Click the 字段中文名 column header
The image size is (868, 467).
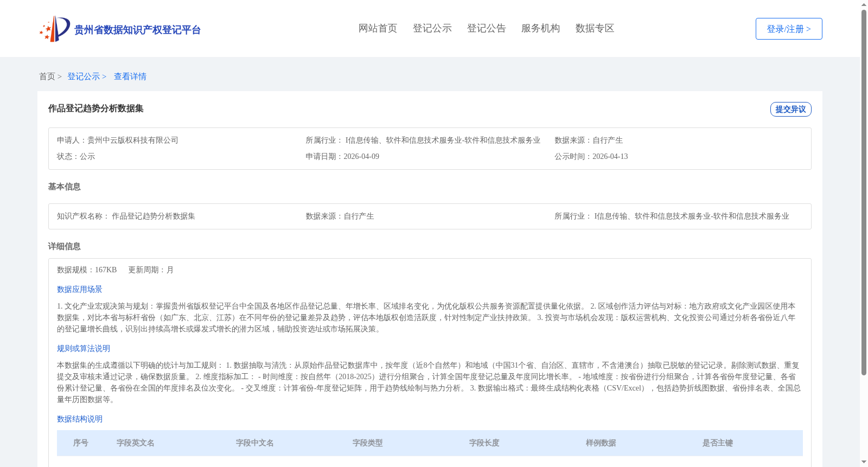tap(255, 443)
